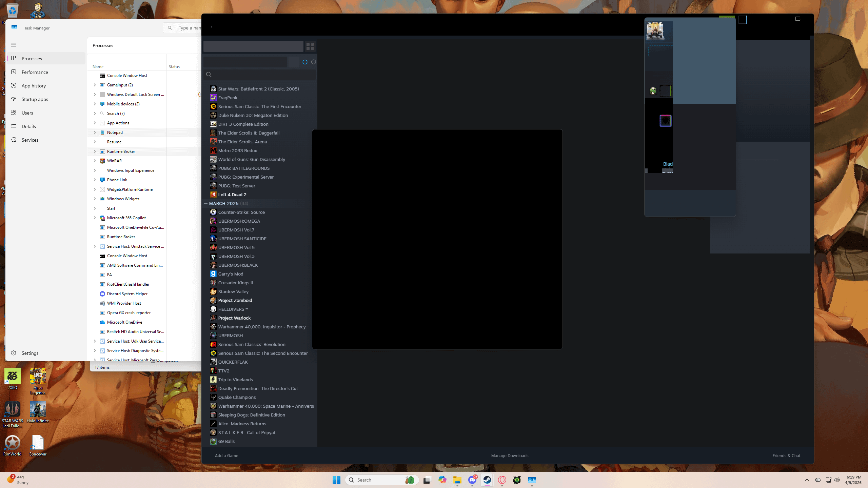Open the Task Manager Settings gear
The width and height of the screenshot is (868, 488).
(x=14, y=353)
